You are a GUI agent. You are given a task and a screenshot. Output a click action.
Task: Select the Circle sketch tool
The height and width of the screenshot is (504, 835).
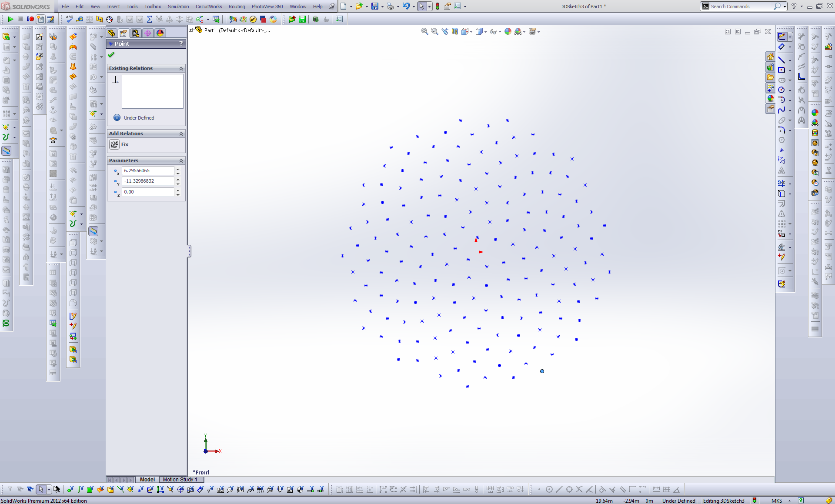pyautogui.click(x=782, y=90)
